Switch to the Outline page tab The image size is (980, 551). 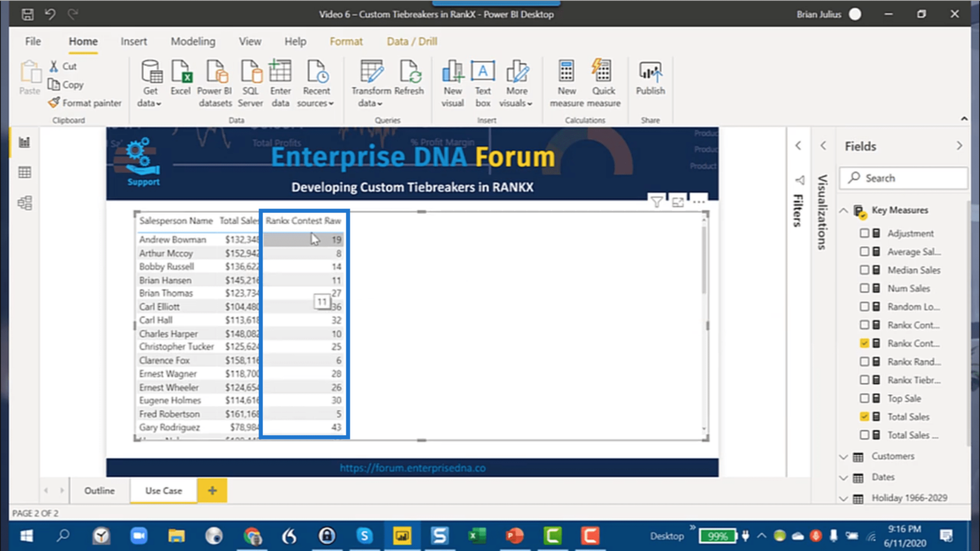pyautogui.click(x=99, y=491)
